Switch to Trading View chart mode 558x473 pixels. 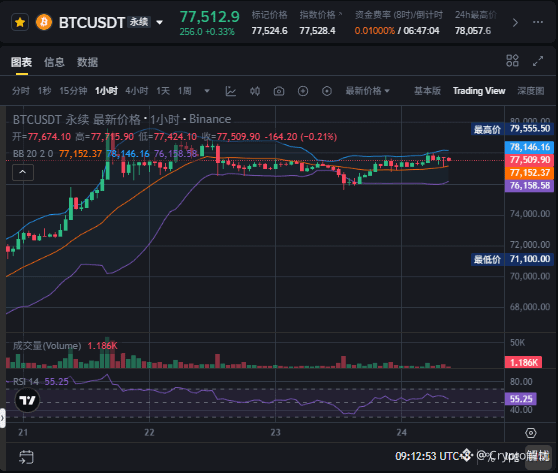[x=479, y=91]
